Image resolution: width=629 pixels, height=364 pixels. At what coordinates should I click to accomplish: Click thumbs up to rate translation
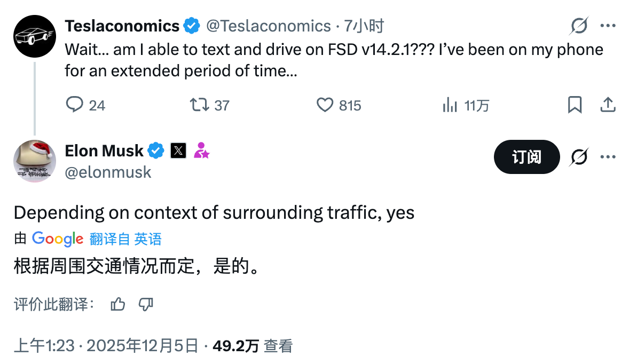[x=118, y=305]
